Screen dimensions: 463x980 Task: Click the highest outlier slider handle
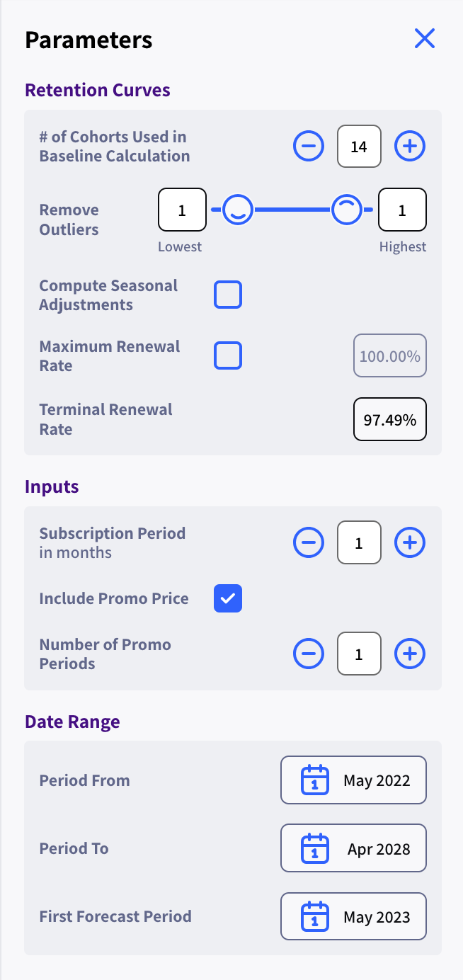point(347,210)
